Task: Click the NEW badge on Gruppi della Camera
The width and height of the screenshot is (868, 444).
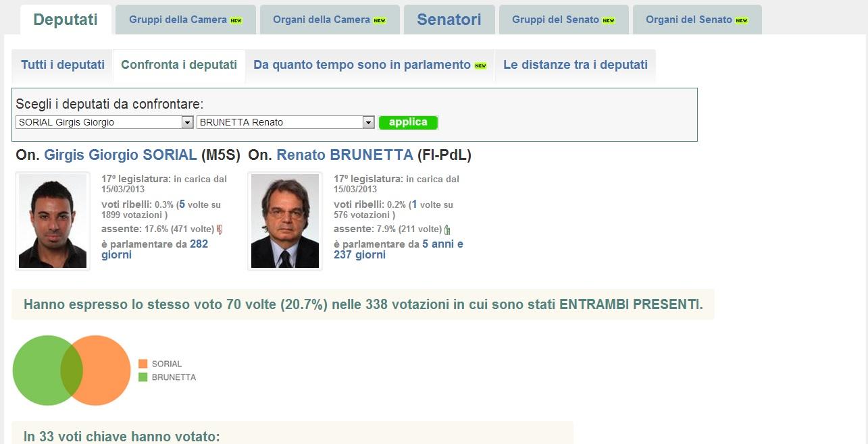Action: point(236,20)
